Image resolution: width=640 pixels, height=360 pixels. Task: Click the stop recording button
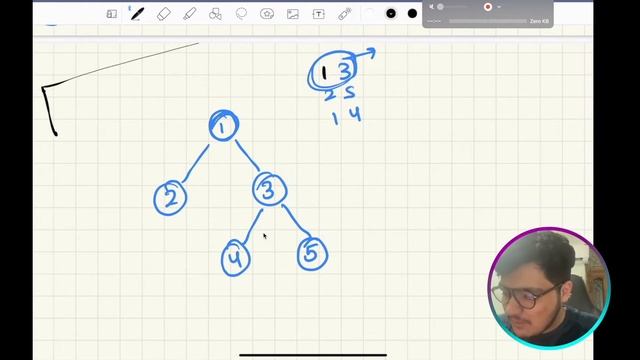[x=488, y=7]
